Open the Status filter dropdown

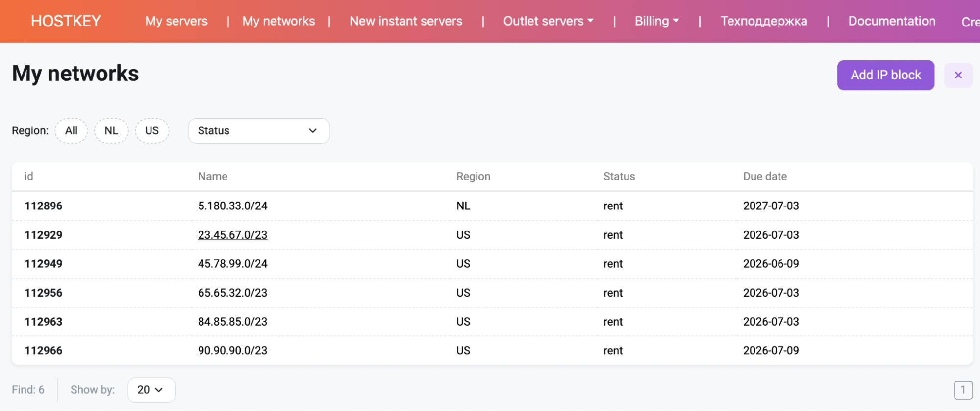click(x=258, y=131)
